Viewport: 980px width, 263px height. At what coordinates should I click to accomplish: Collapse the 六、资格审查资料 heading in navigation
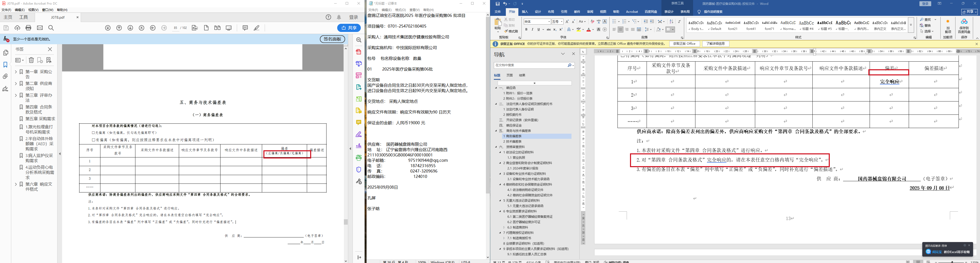coord(496,147)
